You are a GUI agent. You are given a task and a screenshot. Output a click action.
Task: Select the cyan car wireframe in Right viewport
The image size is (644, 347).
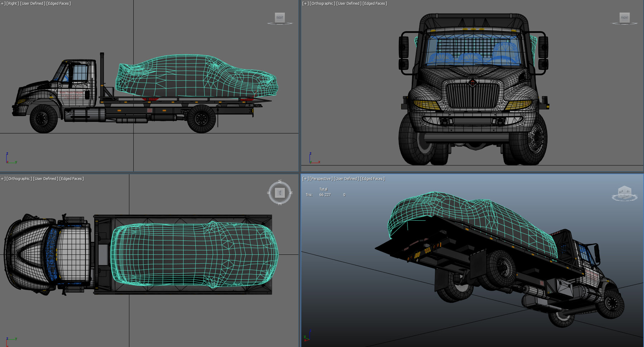tap(196, 76)
